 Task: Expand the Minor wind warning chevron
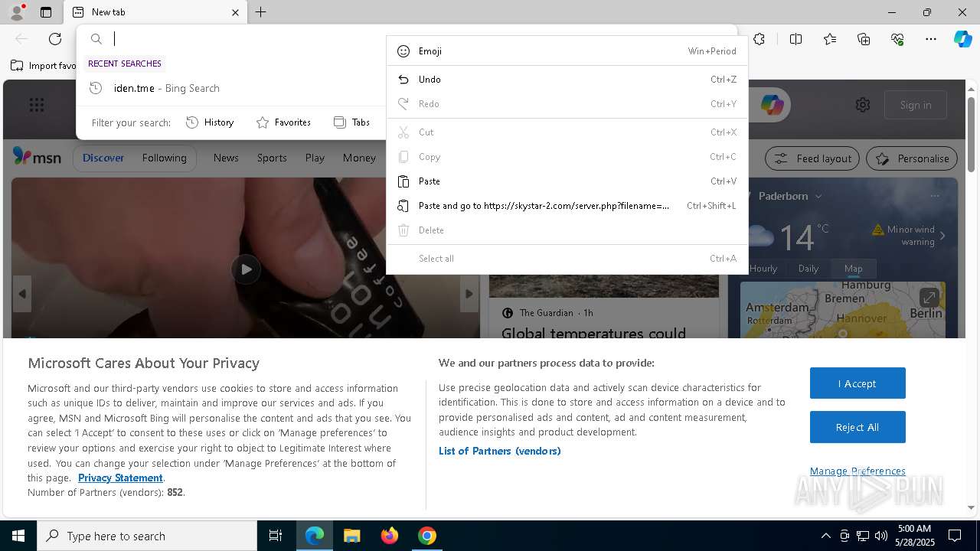click(942, 236)
